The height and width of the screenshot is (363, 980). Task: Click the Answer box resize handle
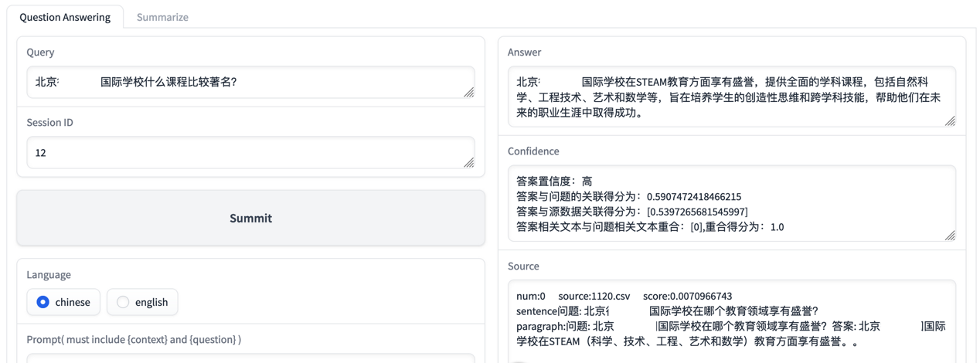tap(950, 120)
